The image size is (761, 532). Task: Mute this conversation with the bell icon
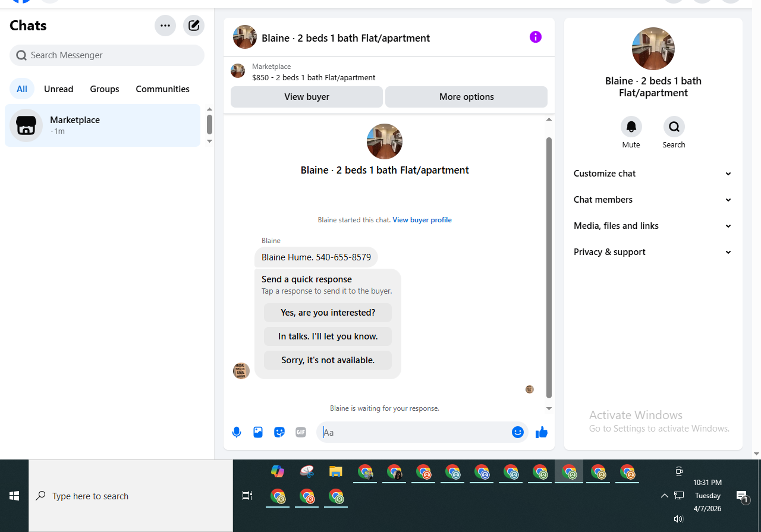point(631,127)
